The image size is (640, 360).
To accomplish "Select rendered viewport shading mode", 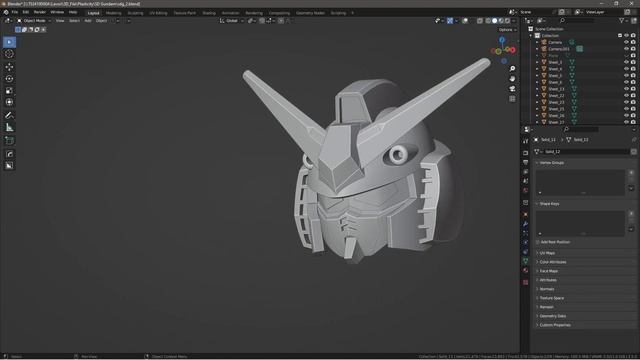I will 507,20.
